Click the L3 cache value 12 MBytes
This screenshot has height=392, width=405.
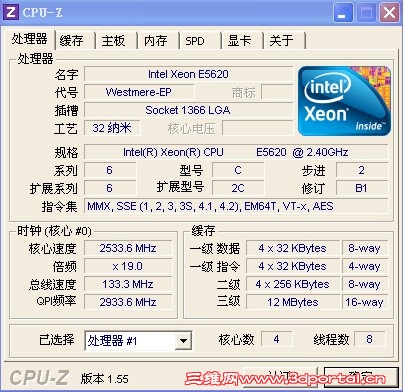click(293, 302)
